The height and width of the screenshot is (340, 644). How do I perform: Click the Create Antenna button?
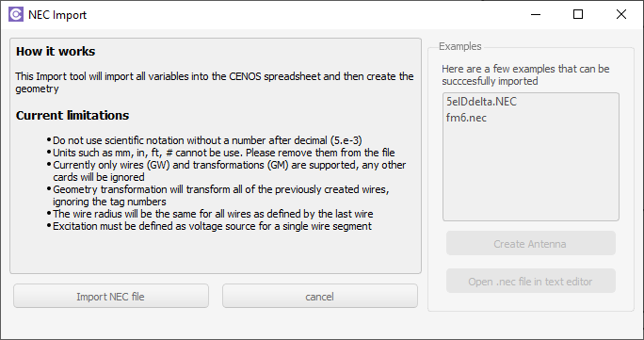[531, 244]
